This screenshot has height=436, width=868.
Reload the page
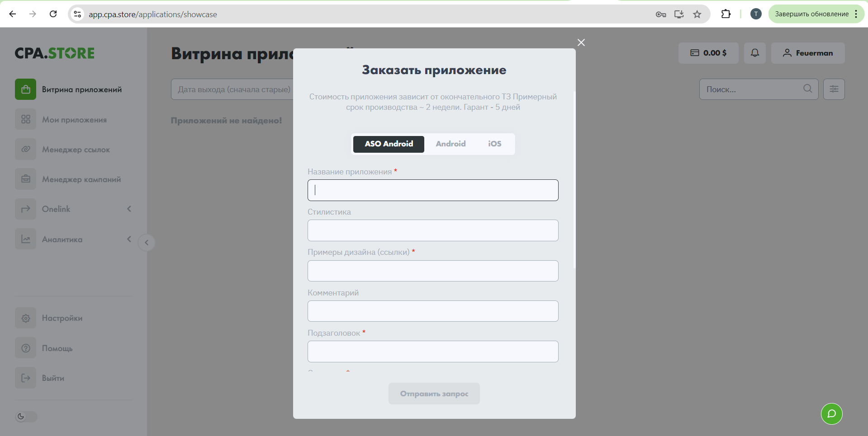[53, 14]
